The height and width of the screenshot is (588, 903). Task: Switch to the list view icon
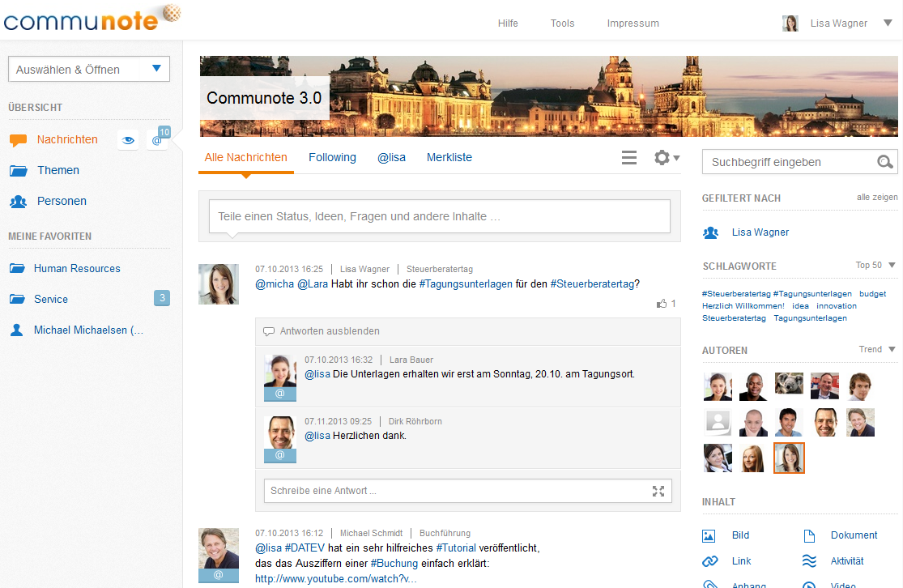tap(629, 157)
